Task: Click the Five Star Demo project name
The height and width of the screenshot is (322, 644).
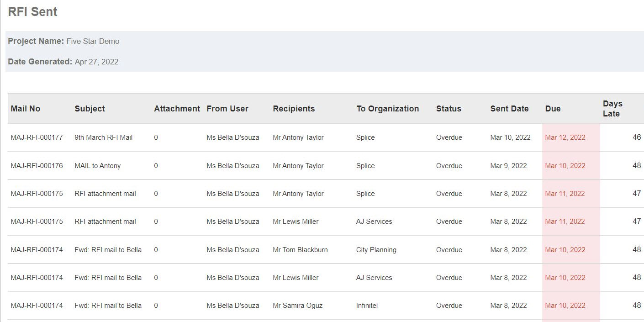Action: (x=93, y=41)
